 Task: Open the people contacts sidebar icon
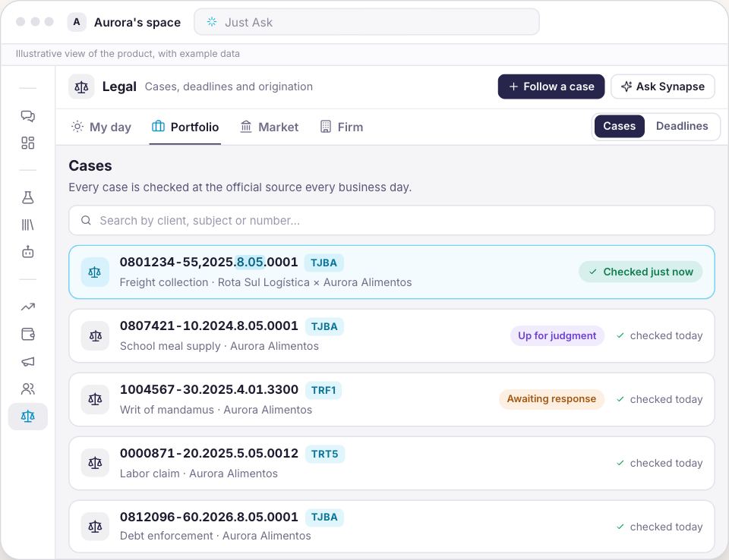point(28,389)
